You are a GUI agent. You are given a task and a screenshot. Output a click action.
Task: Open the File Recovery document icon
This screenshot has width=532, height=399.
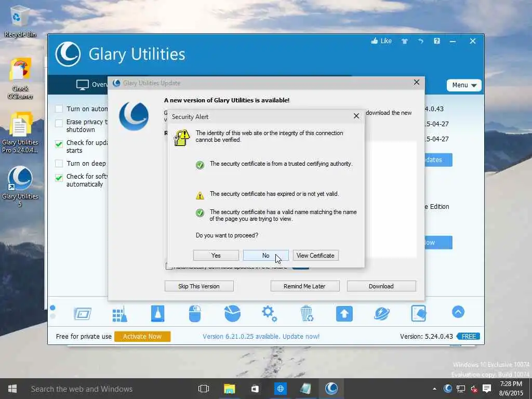point(419,313)
